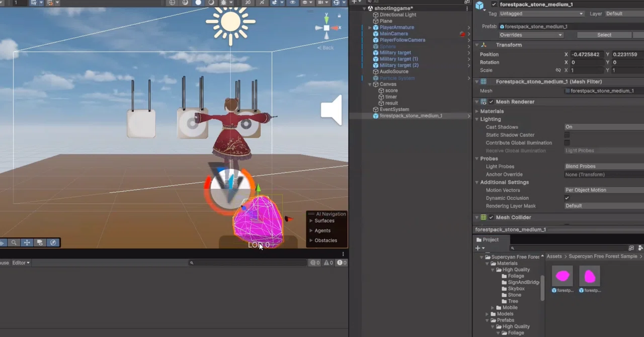The image size is (644, 337).
Task: Select the wireframe shading mode globe icon
Action: point(172,3)
